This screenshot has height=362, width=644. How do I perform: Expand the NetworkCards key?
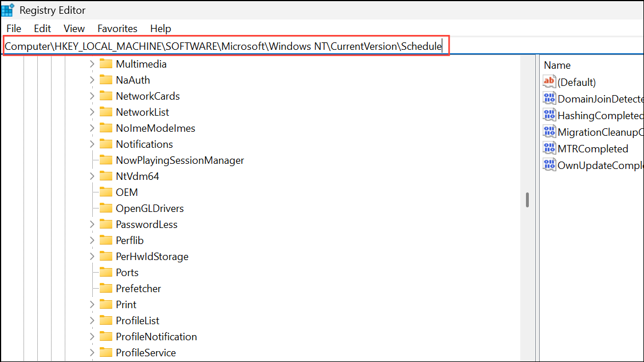[92, 96]
